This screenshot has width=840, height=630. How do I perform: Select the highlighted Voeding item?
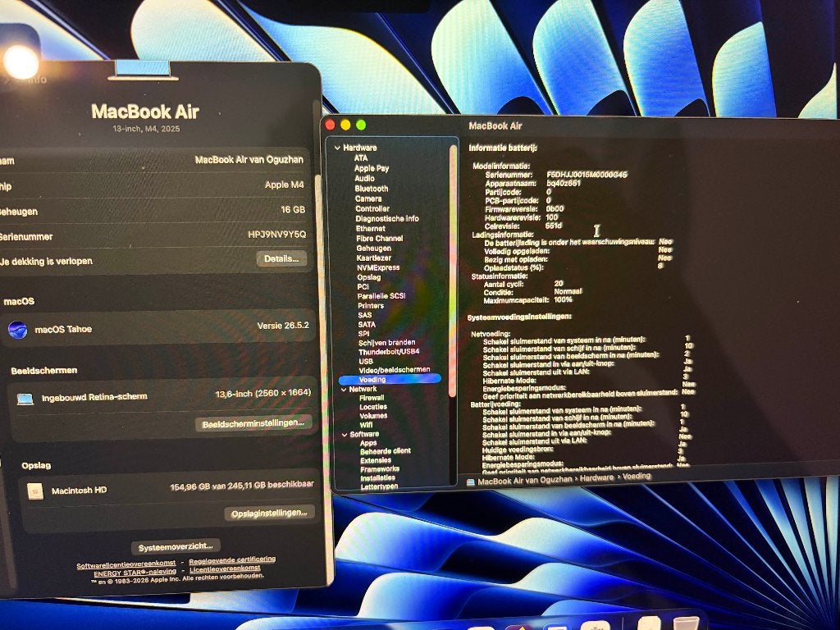coord(390,379)
